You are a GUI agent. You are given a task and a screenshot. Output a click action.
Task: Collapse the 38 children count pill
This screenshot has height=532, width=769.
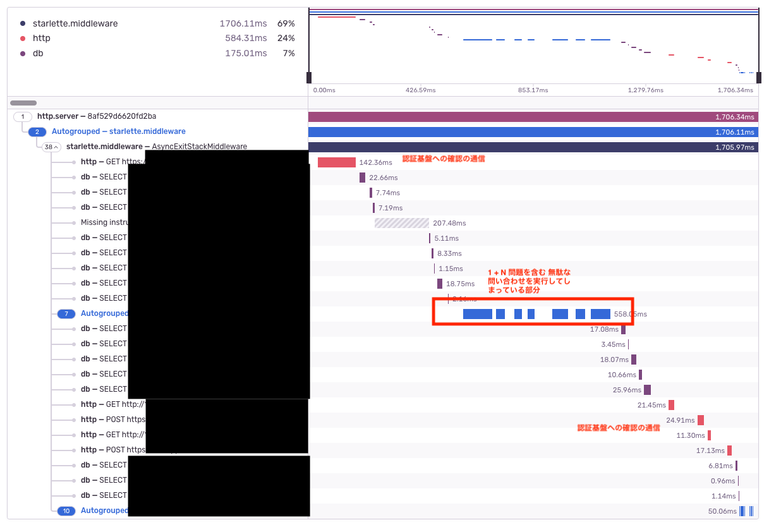point(52,147)
